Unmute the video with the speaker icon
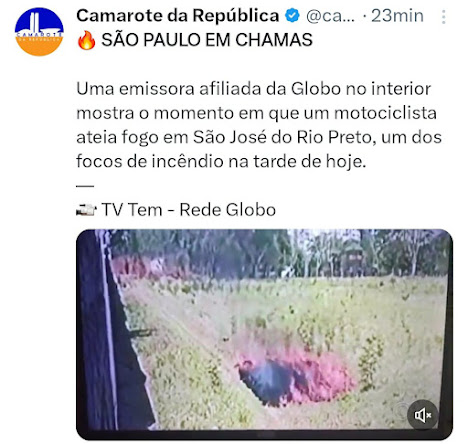The image size is (468, 444). tap(422, 415)
